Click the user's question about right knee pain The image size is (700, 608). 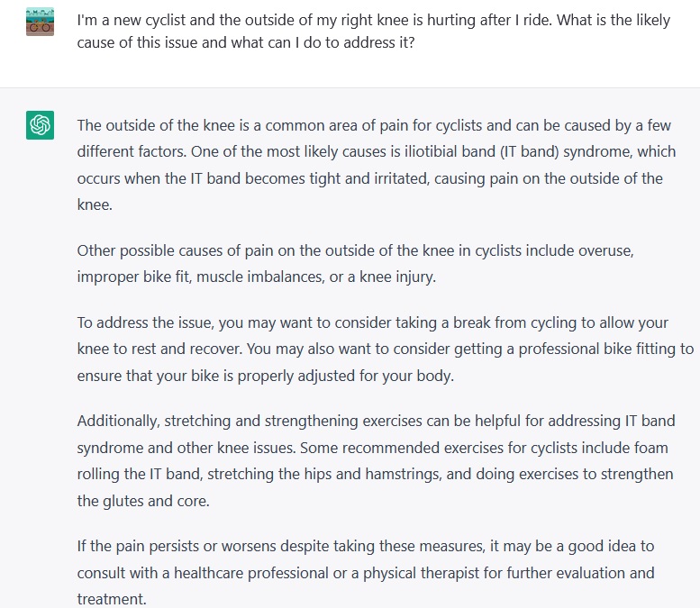[374, 32]
